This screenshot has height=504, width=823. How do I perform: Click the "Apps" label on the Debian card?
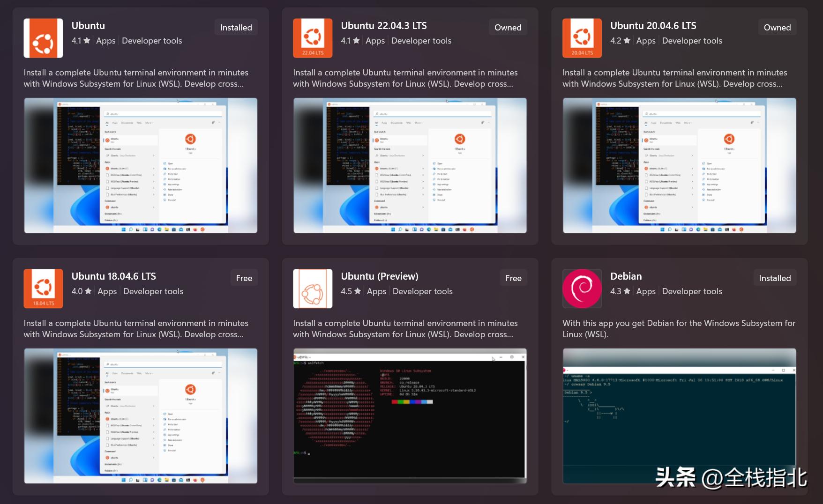coord(646,291)
